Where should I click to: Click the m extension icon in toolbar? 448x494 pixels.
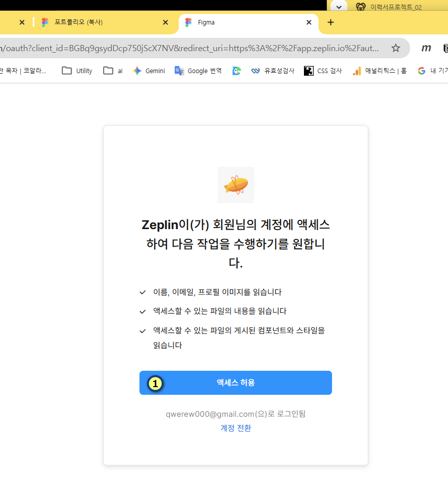(426, 48)
